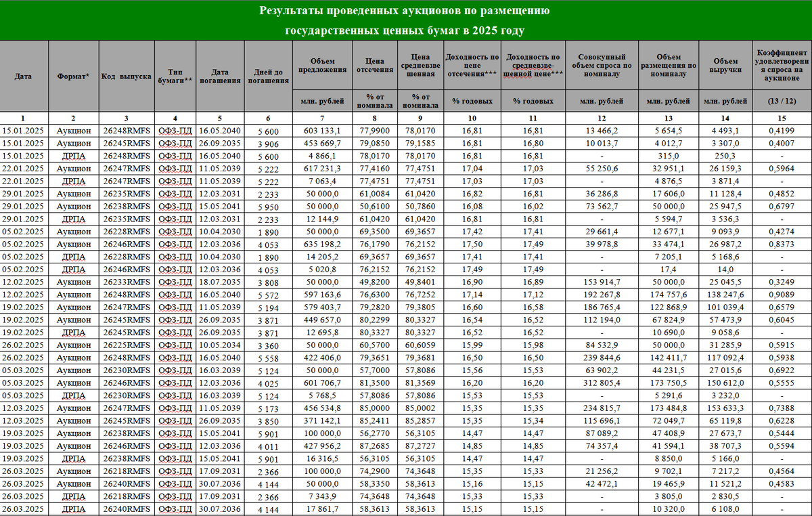The height and width of the screenshot is (516, 812).
Task: Click placement volume cell '32 951,1'
Action: pos(667,168)
